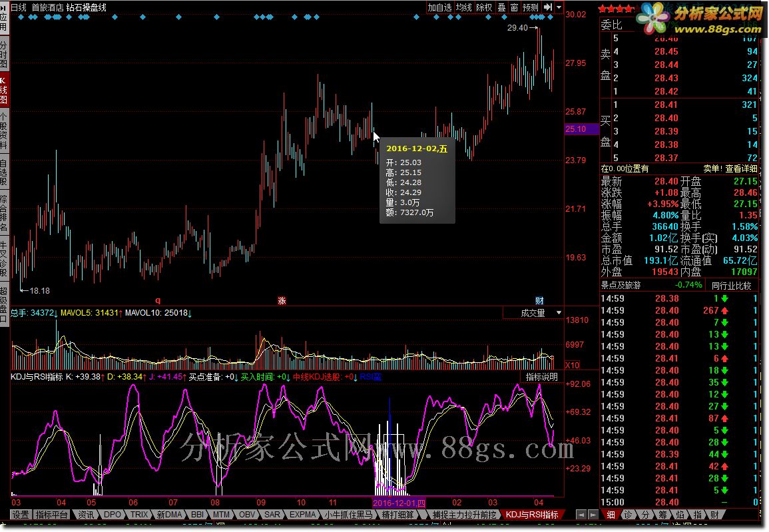This screenshot has height=532, width=769.
Task: Click the 29.40 high price annotation
Action: 517,28
